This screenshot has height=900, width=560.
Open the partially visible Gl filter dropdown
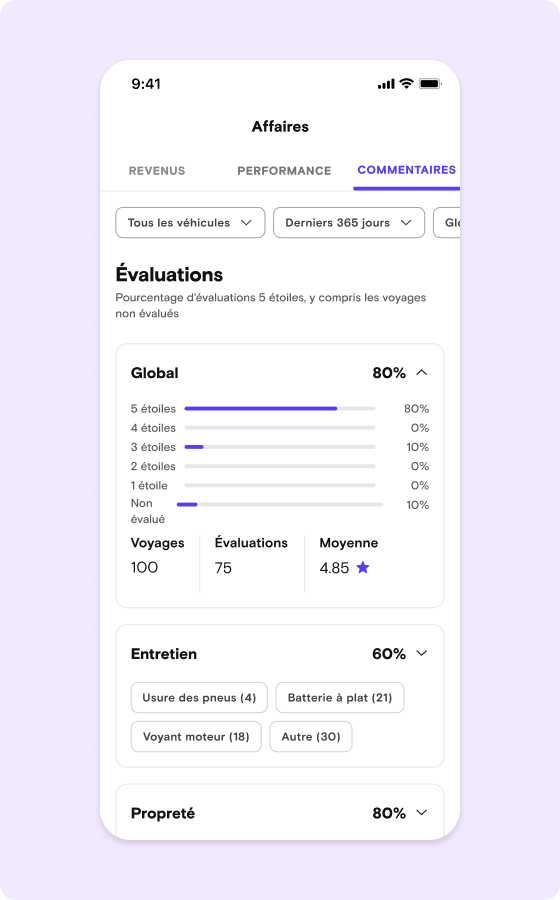click(x=446, y=223)
